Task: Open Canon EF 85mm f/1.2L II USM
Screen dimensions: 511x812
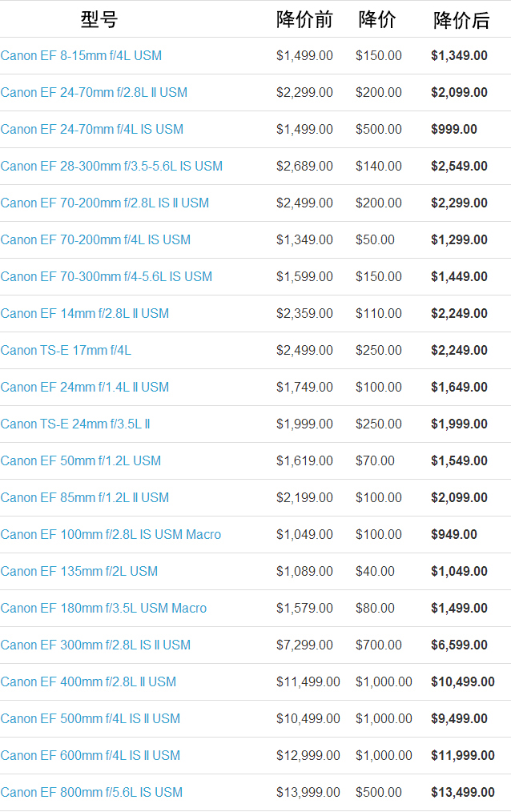Action: click(84, 498)
